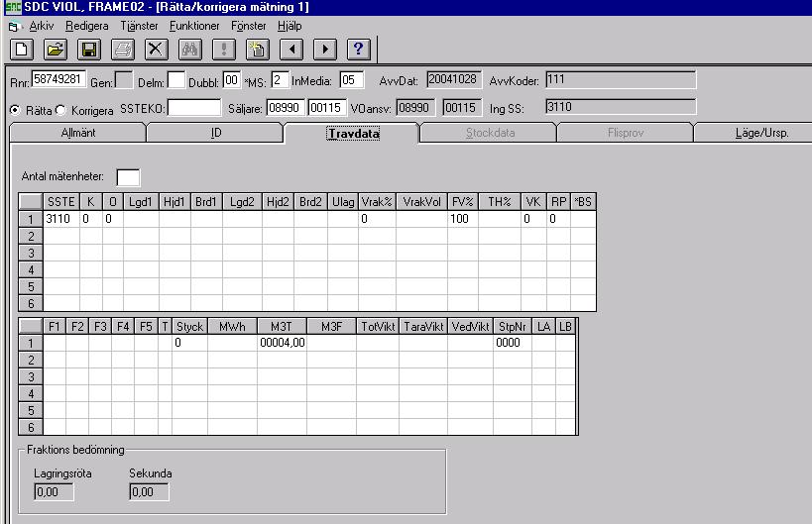Click the VOansv field showing 08990
The width and height of the screenshot is (812, 524).
click(x=415, y=108)
